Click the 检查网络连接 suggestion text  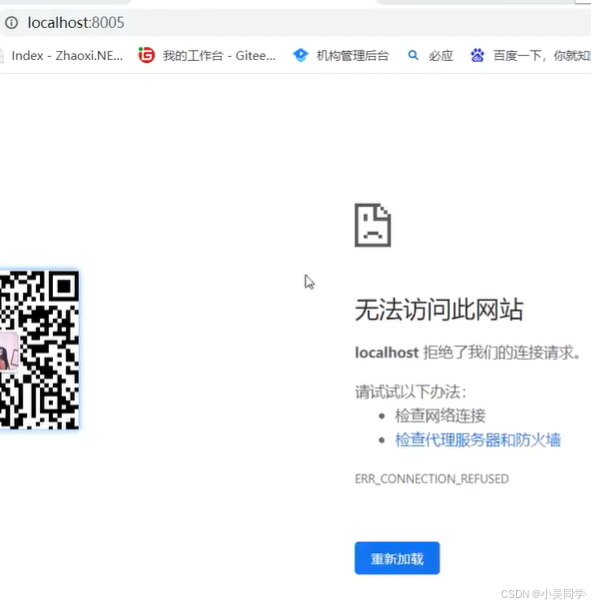440,416
